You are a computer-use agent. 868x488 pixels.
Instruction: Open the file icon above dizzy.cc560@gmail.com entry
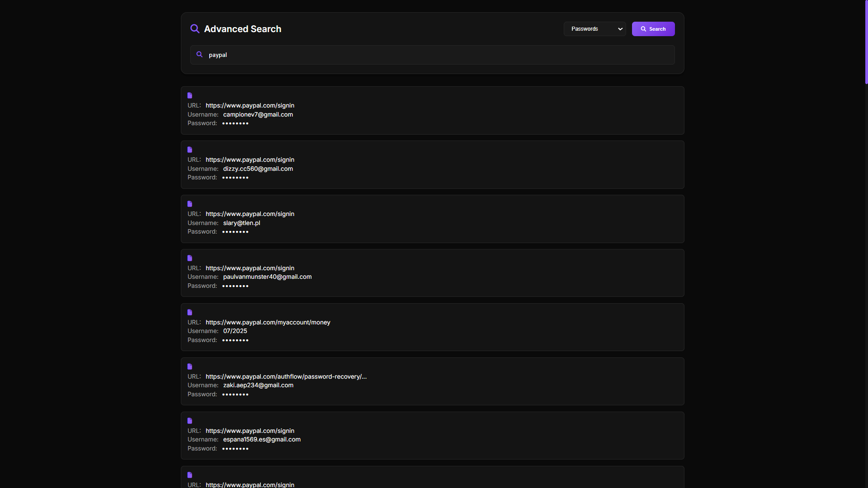(190, 150)
